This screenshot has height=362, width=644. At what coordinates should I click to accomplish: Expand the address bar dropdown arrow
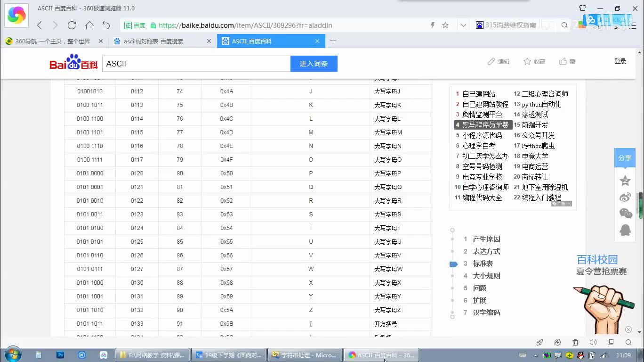pyautogui.click(x=463, y=25)
